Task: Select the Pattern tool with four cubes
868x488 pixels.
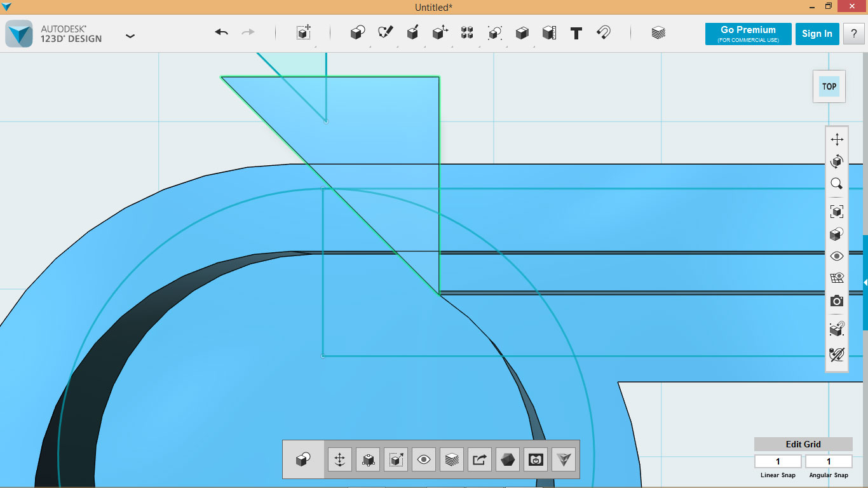Action: pyautogui.click(x=467, y=32)
